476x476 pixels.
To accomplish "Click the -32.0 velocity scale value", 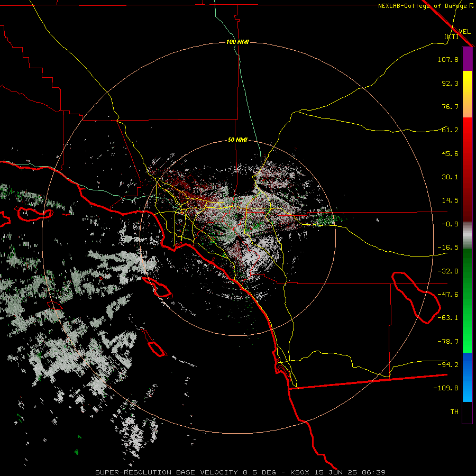I will (448, 271).
